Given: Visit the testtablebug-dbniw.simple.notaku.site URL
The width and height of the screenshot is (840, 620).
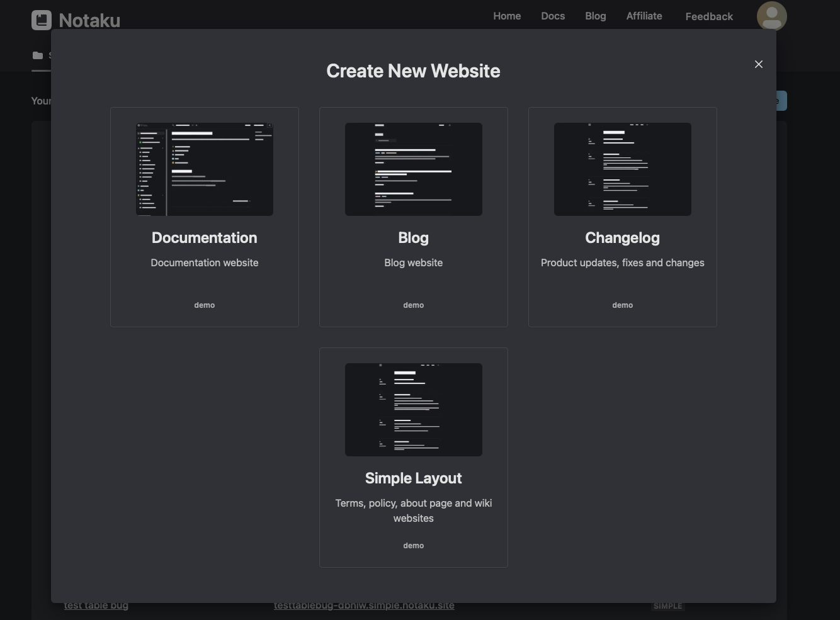Looking at the screenshot, I should [364, 605].
